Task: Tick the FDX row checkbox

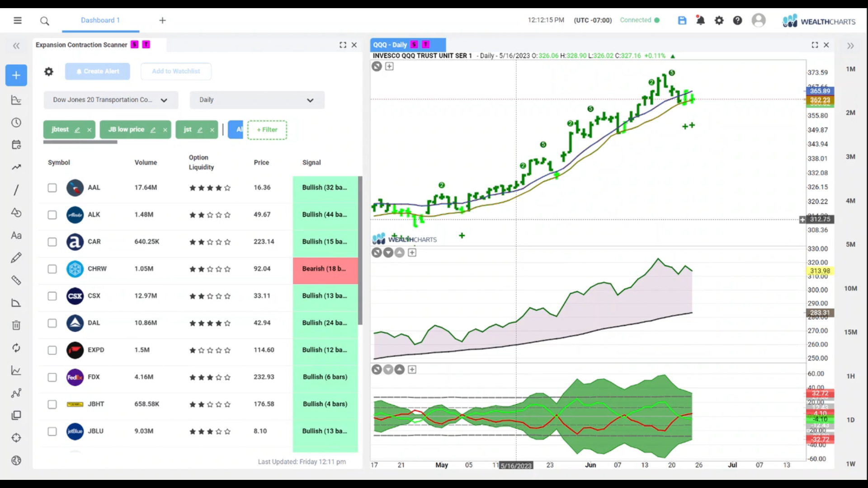Action: (x=52, y=377)
